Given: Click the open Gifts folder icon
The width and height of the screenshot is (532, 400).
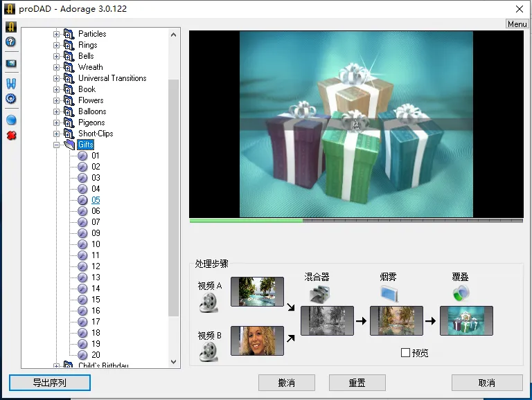Looking at the screenshot, I should click(x=69, y=145).
